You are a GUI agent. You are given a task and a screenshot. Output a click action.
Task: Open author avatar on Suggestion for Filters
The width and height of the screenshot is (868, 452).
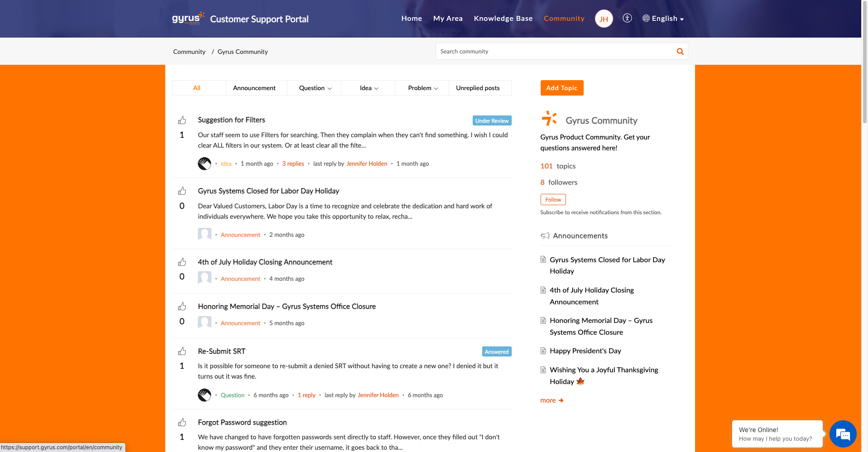(x=205, y=163)
